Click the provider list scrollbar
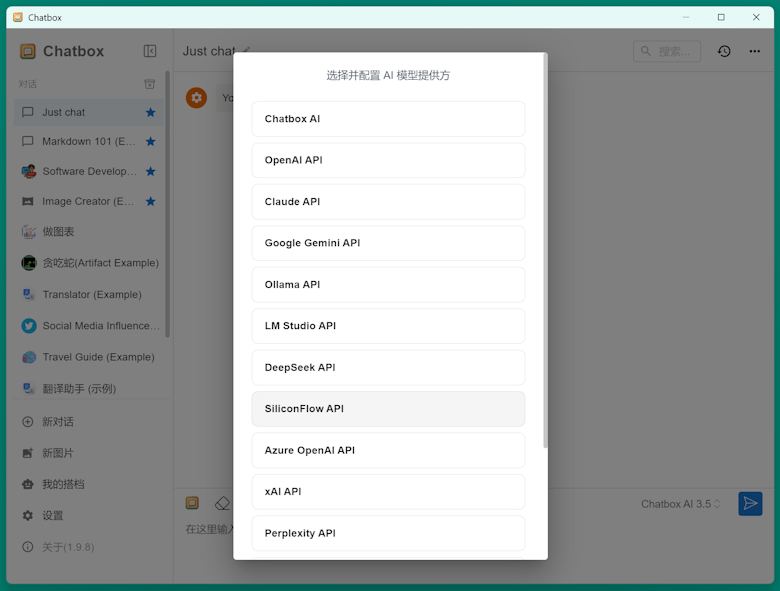 pos(545,250)
